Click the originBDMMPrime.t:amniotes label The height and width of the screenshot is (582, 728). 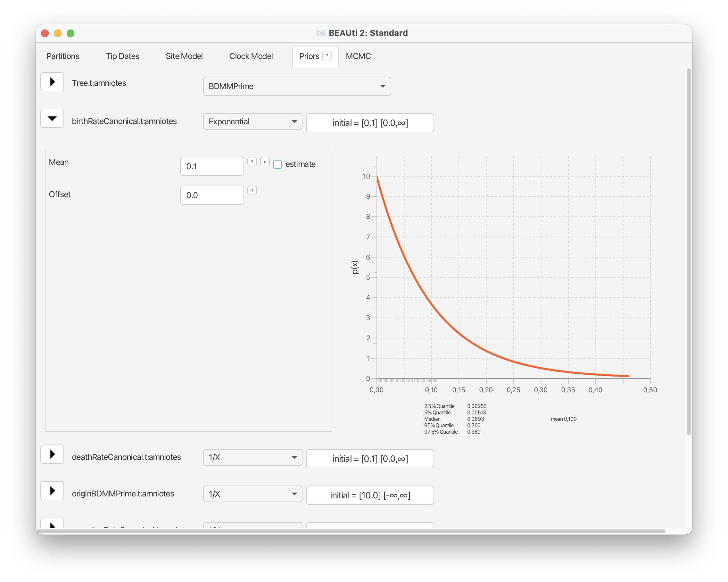tap(123, 494)
